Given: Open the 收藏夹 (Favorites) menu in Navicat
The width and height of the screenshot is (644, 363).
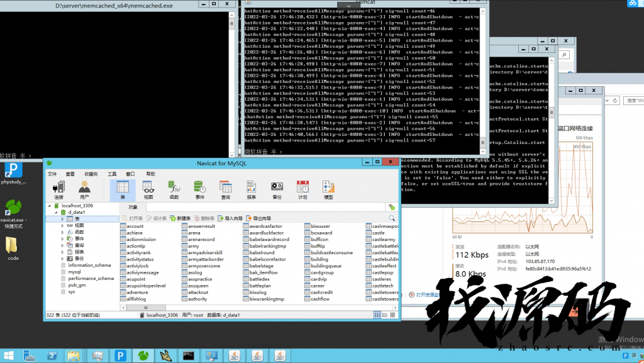Looking at the screenshot, I should (x=91, y=174).
